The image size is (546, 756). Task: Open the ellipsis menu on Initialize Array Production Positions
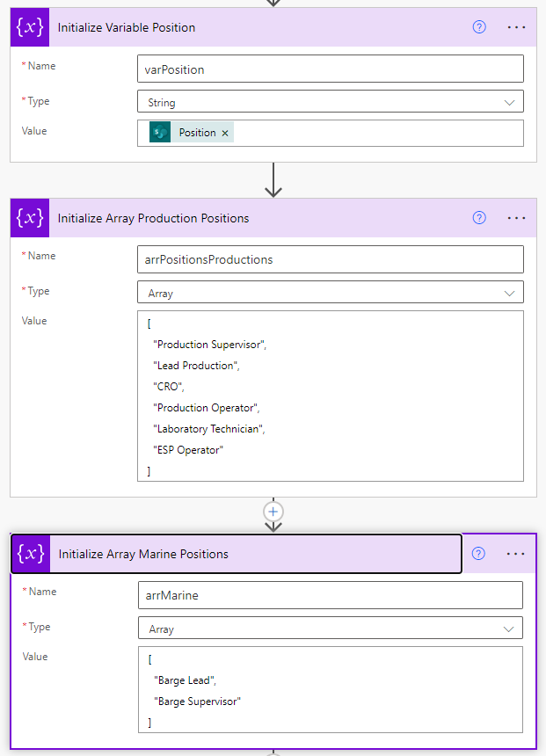(x=516, y=217)
